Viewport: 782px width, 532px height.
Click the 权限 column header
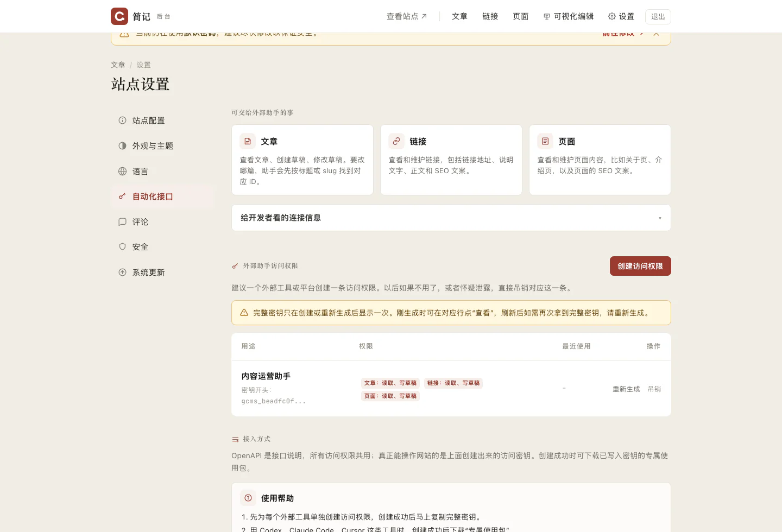pos(366,346)
